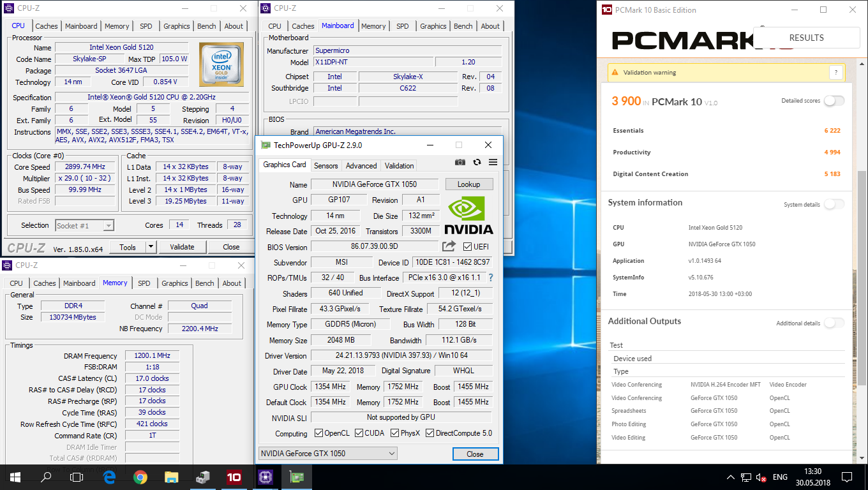The image size is (868, 490).
Task: Expand the Tools dropdown arrow in CPU-Z
Action: click(x=151, y=247)
